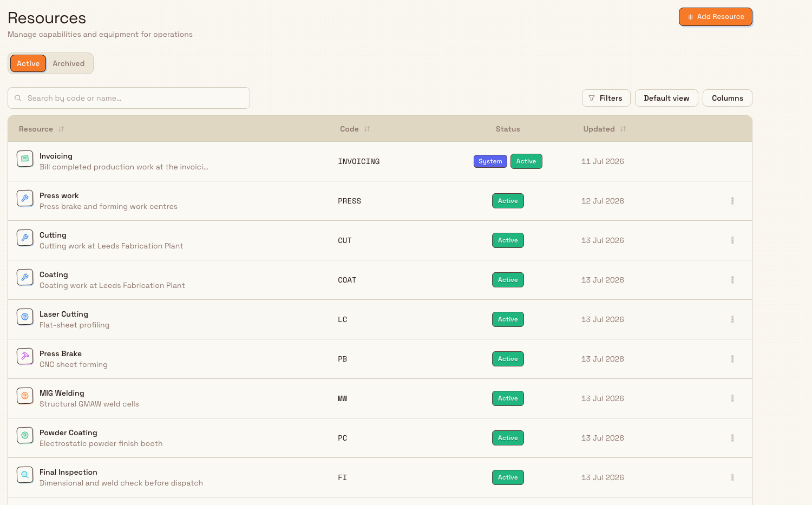
Task: Click the LC code cell
Action: point(343,319)
